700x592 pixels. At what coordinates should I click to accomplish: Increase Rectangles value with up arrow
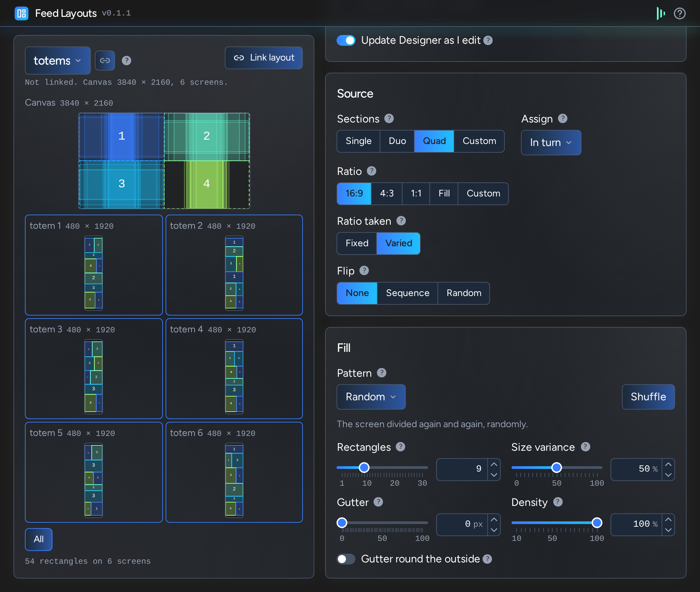pos(494,464)
